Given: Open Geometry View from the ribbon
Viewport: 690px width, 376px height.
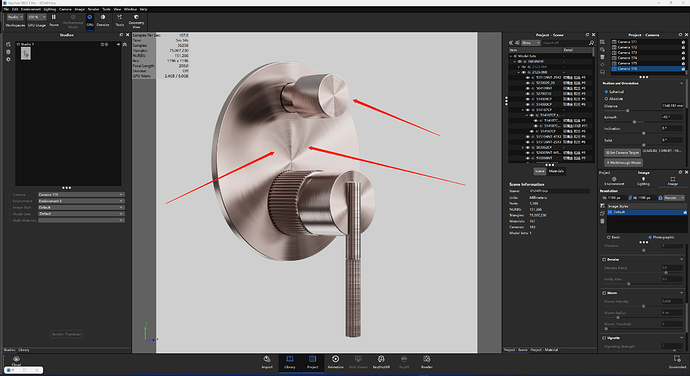Looking at the screenshot, I should coord(136,21).
